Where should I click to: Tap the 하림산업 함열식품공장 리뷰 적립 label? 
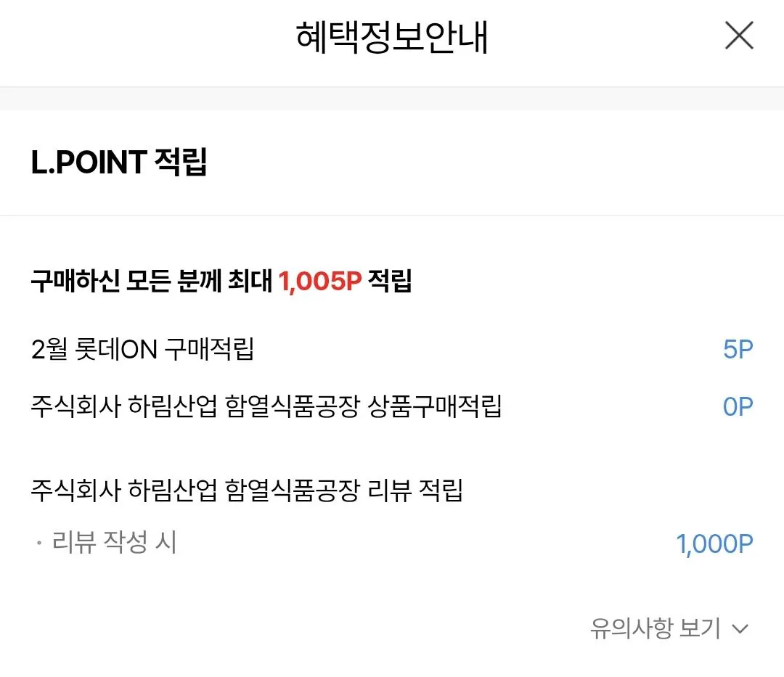247,491
